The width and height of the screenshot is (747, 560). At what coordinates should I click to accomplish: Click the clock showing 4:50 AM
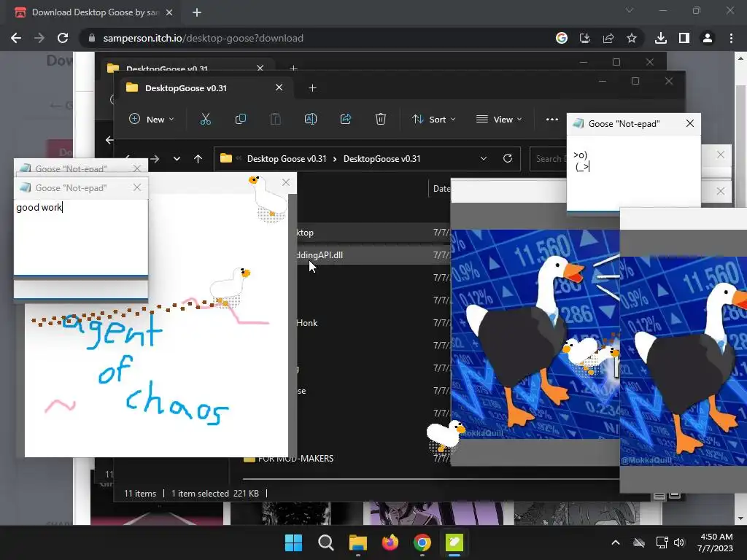715,537
